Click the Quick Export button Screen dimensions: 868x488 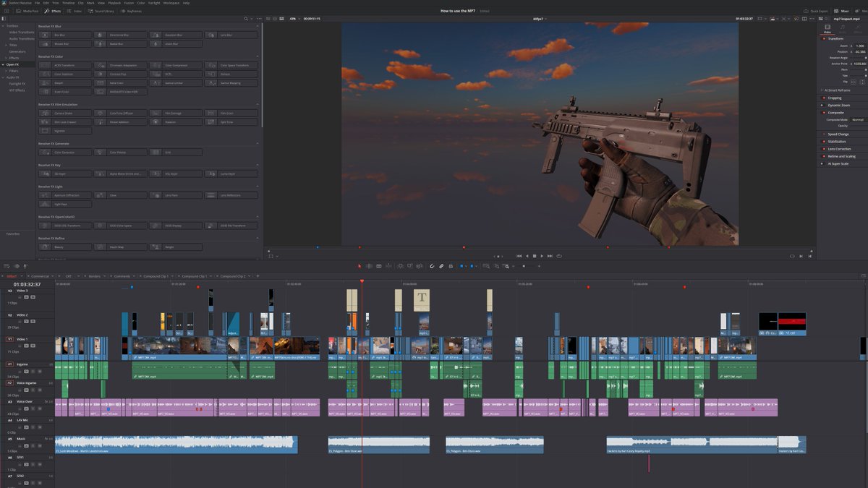[816, 12]
